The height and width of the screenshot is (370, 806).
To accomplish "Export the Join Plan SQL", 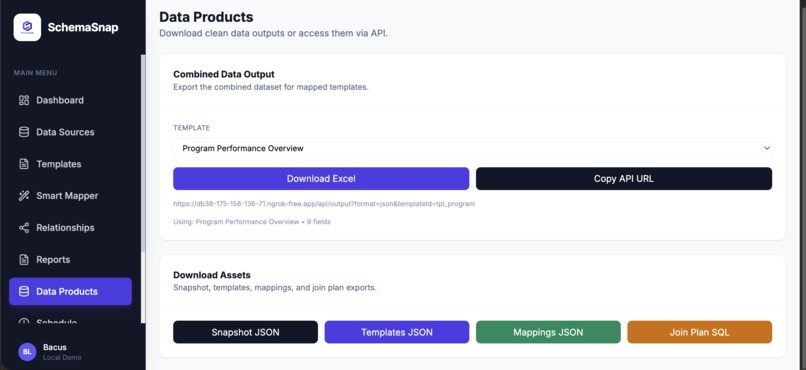I will (x=700, y=332).
